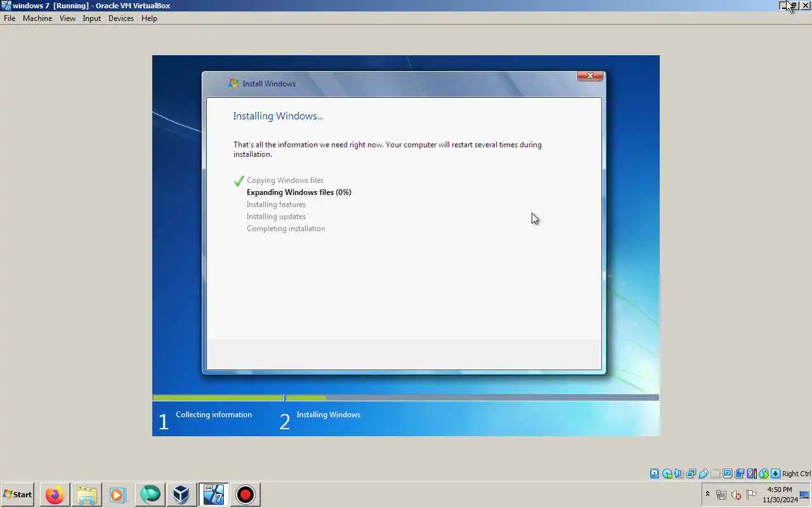Restore the VirtualBox VM window size
The image size is (812, 508).
pyautogui.click(x=794, y=6)
